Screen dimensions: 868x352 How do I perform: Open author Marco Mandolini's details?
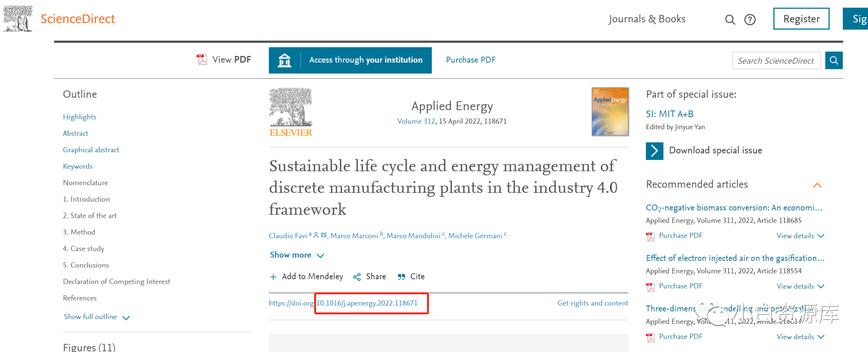[413, 236]
